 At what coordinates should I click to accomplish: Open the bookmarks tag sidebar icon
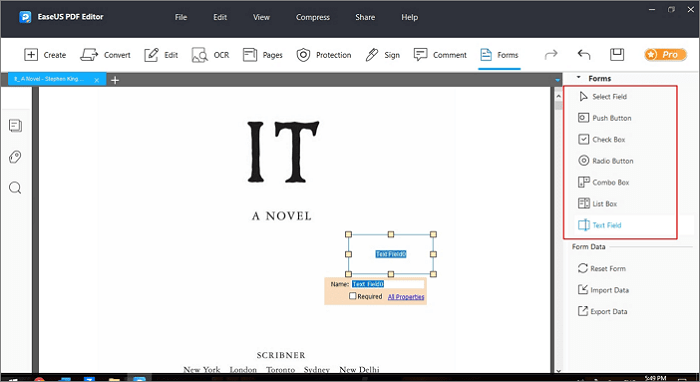point(15,157)
